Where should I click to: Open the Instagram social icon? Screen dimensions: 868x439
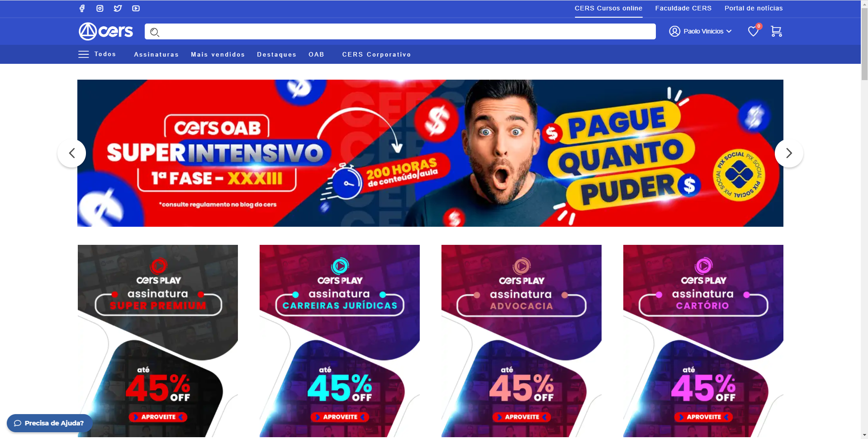(100, 8)
